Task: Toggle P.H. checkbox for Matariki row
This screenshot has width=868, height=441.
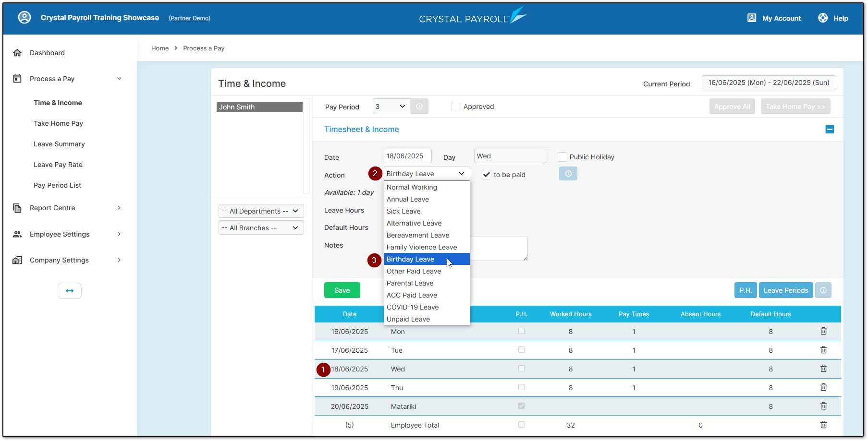Action: pyautogui.click(x=522, y=406)
